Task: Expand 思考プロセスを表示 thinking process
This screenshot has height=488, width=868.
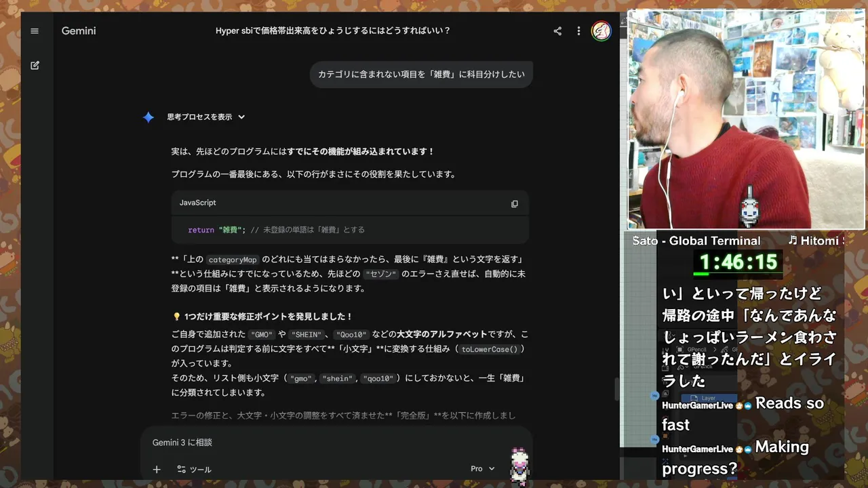Action: (x=206, y=117)
